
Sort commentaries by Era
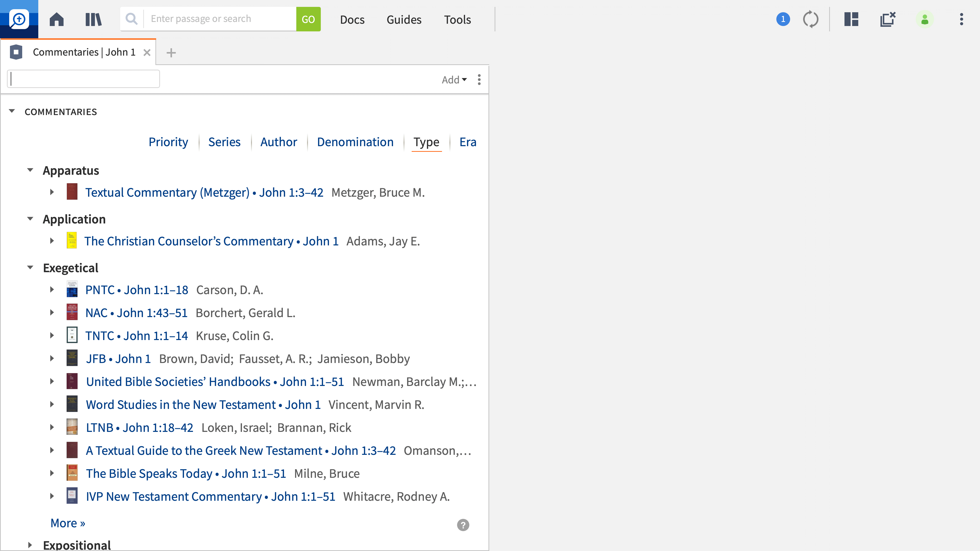[468, 142]
